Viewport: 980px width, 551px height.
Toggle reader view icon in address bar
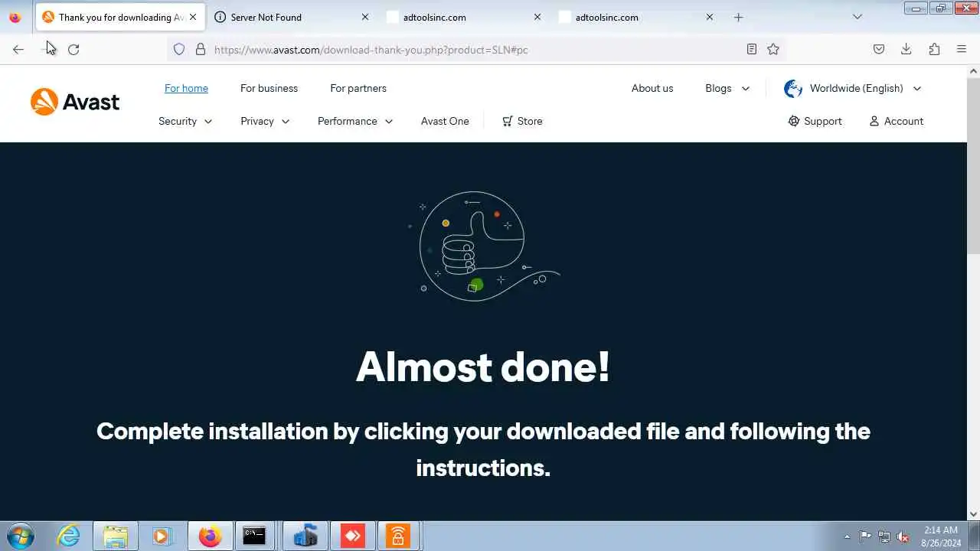point(752,49)
